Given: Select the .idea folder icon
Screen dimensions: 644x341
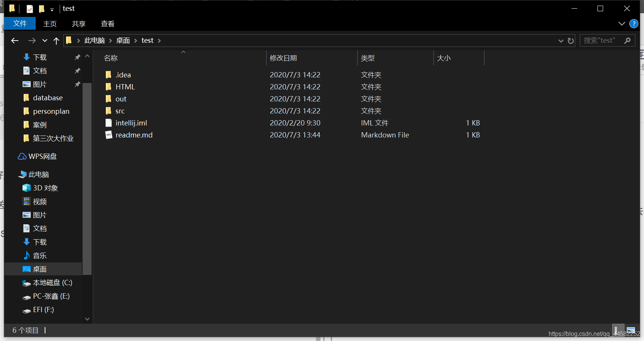Looking at the screenshot, I should [108, 75].
